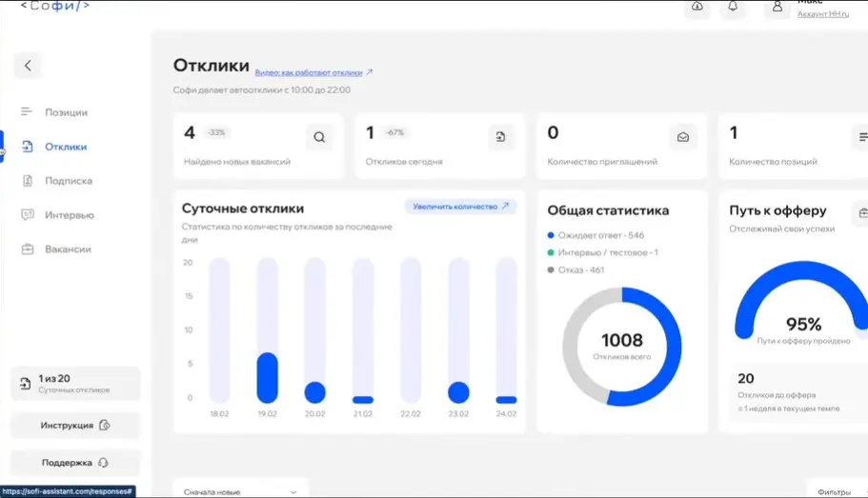Click Найдено новых вакансий label
Viewport: 868px width, 498px height.
(x=237, y=162)
